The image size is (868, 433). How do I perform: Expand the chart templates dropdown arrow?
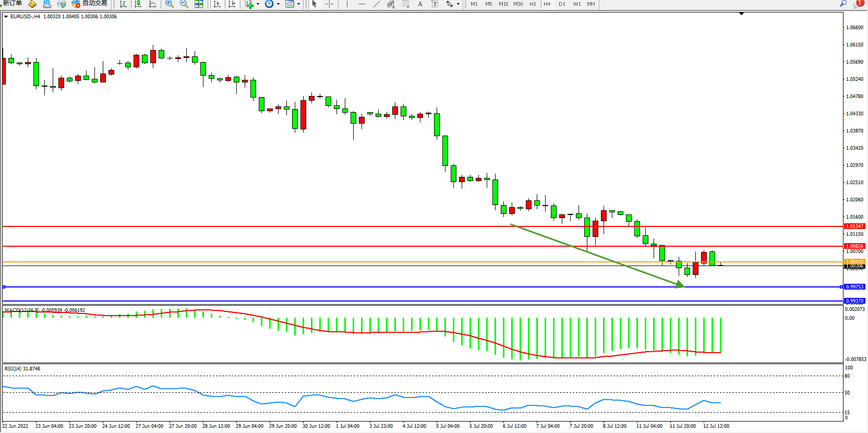point(298,4)
